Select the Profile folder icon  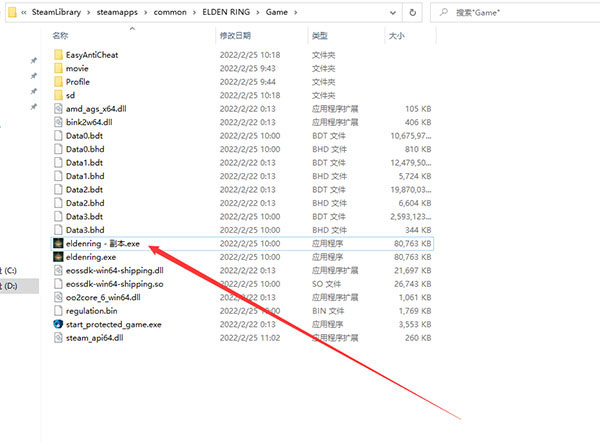[x=58, y=82]
